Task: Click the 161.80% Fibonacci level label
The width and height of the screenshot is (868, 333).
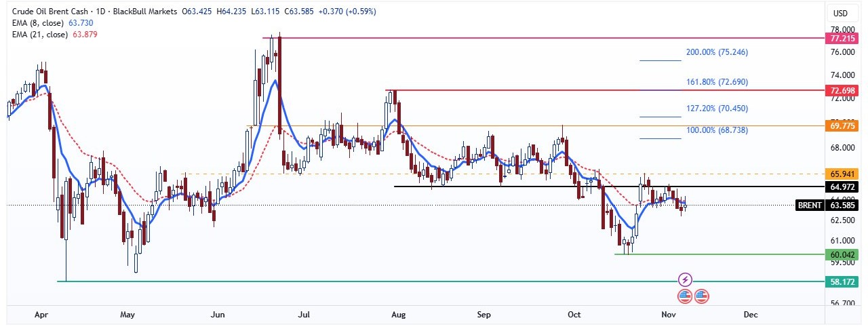Action: click(x=717, y=82)
